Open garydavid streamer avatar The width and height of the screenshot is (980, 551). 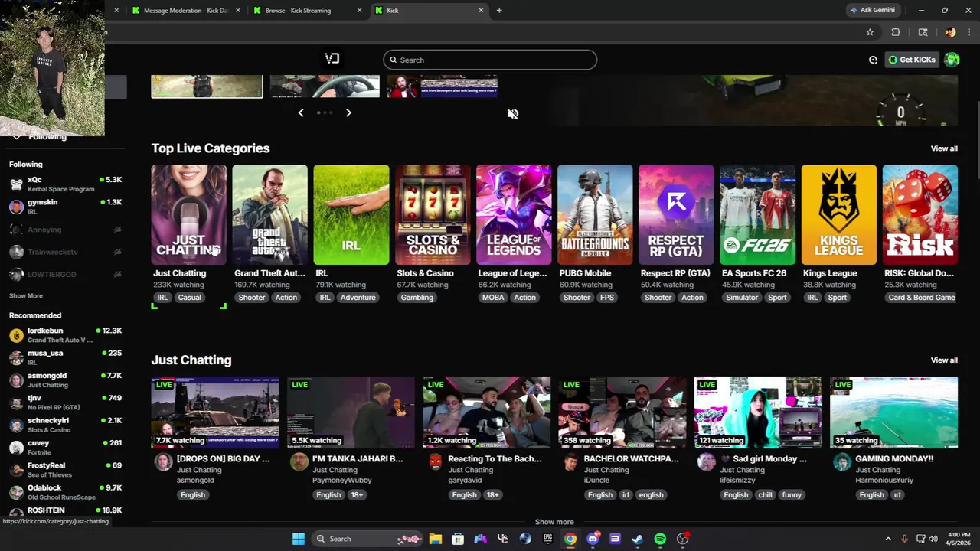[x=435, y=461]
